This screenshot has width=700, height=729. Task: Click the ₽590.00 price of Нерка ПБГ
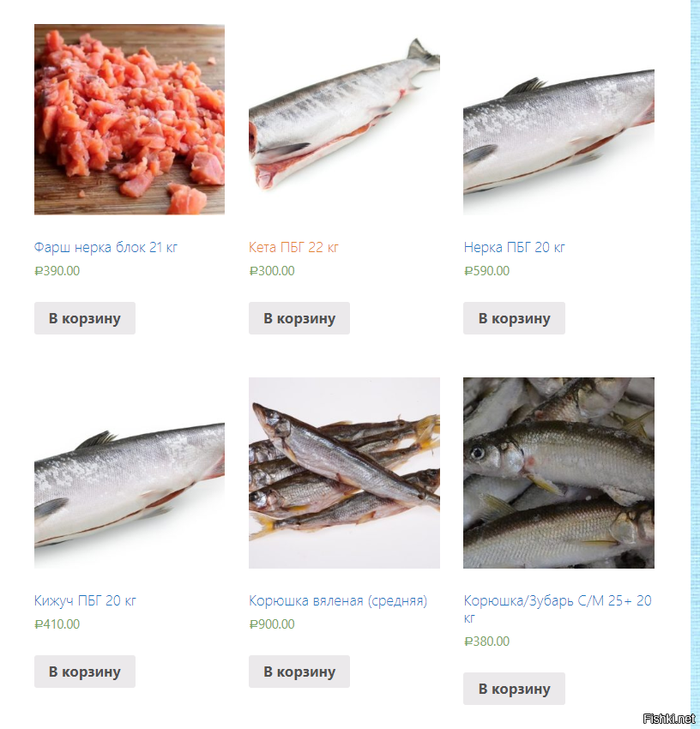[486, 270]
